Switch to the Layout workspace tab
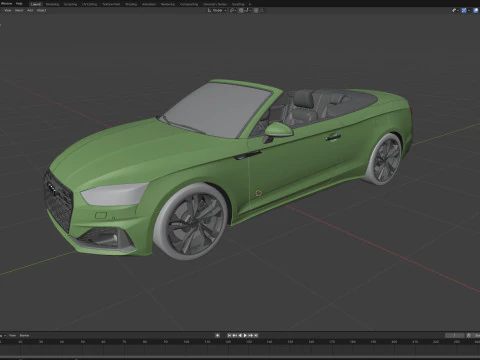Image resolution: width=480 pixels, height=360 pixels. (x=36, y=4)
